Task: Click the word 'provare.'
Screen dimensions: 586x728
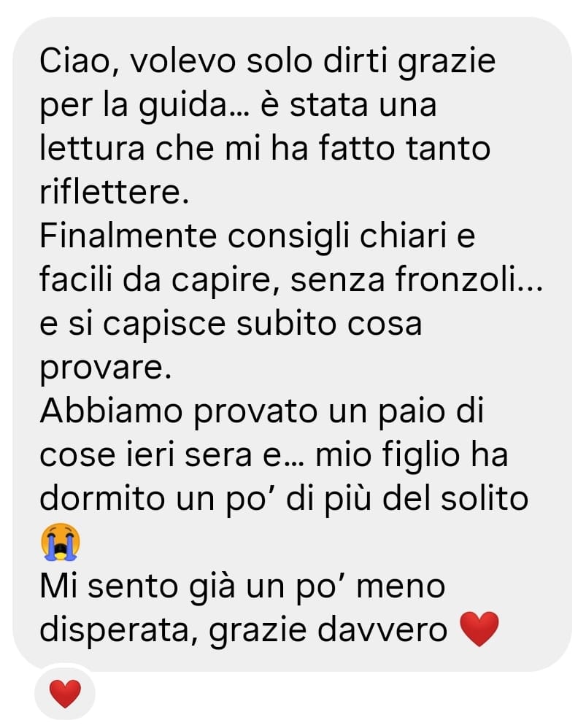Action: [x=106, y=368]
